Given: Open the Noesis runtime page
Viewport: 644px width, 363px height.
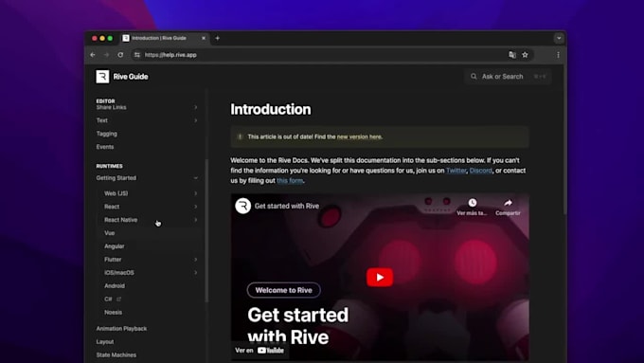Looking at the screenshot, I should coord(113,312).
